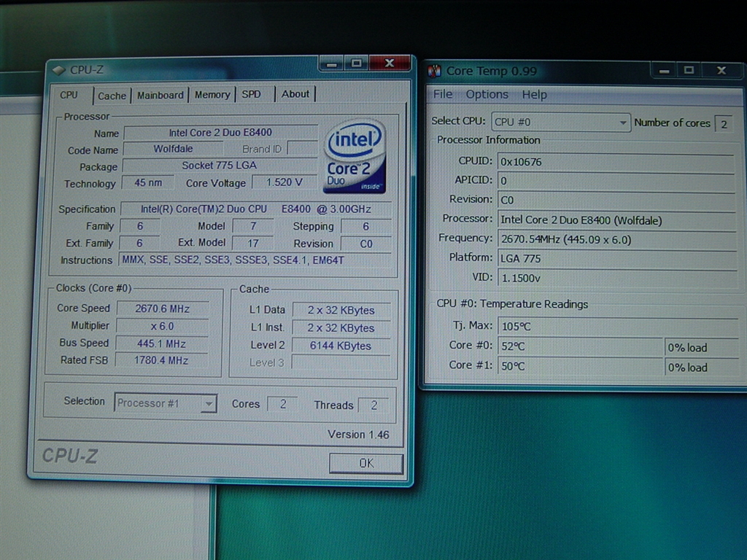Expand the Processor #1 selection dropdown

tap(209, 403)
